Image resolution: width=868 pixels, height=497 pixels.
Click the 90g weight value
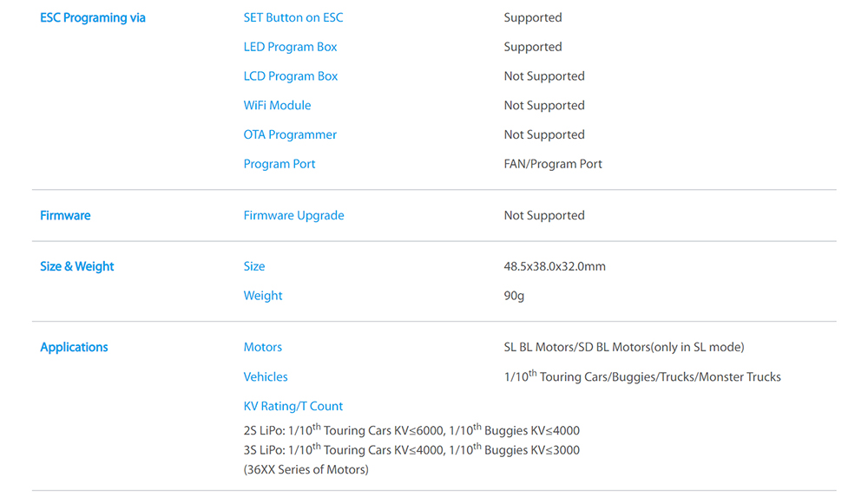[514, 296]
